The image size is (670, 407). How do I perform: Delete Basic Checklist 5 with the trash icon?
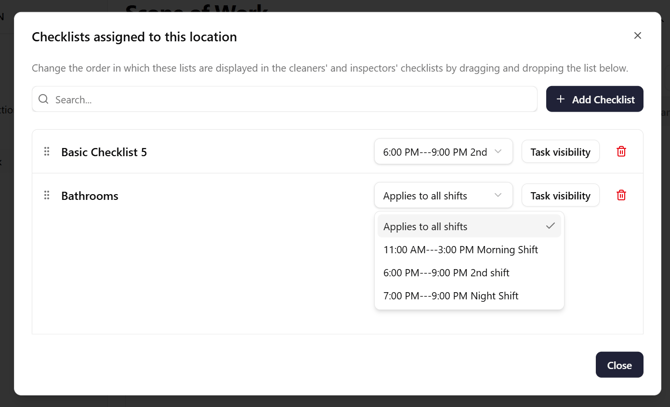click(621, 152)
